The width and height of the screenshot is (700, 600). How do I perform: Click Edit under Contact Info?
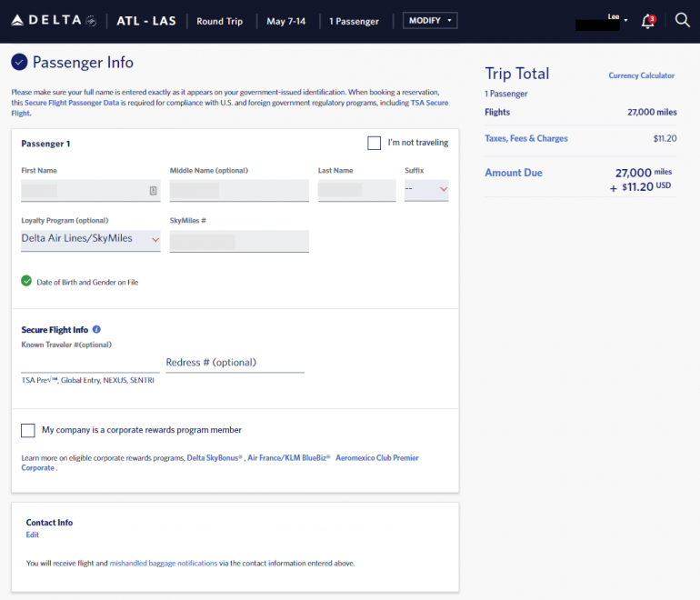tap(33, 535)
